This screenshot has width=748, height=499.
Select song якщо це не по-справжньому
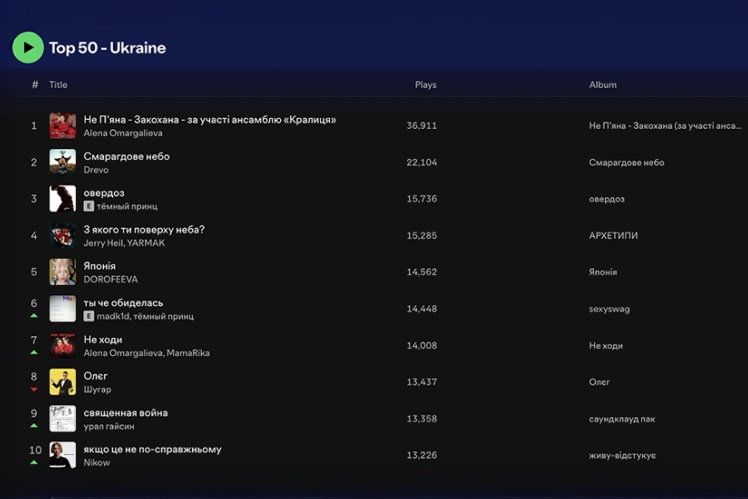point(152,449)
